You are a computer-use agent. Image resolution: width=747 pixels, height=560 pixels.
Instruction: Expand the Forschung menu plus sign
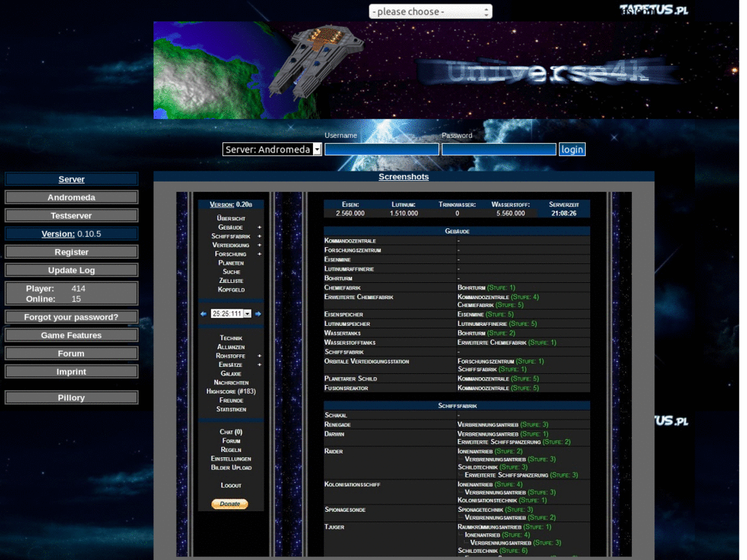pos(260,254)
